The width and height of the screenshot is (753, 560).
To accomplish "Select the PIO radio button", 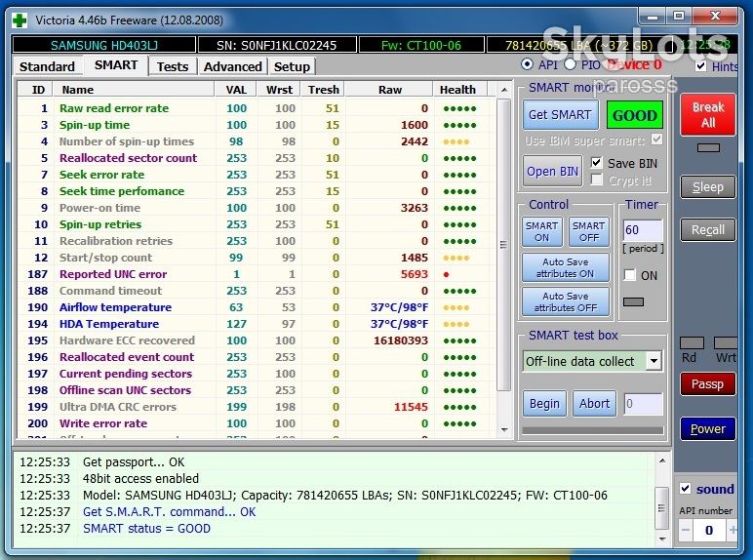I will (x=570, y=64).
